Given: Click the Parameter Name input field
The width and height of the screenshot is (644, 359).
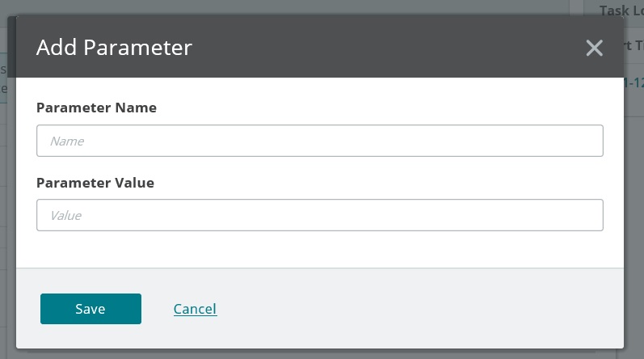Looking at the screenshot, I should (x=319, y=141).
